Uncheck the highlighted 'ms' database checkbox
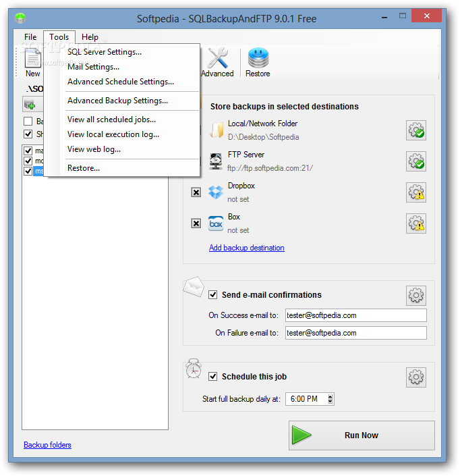Image resolution: width=460 pixels, height=476 pixels. click(28, 171)
